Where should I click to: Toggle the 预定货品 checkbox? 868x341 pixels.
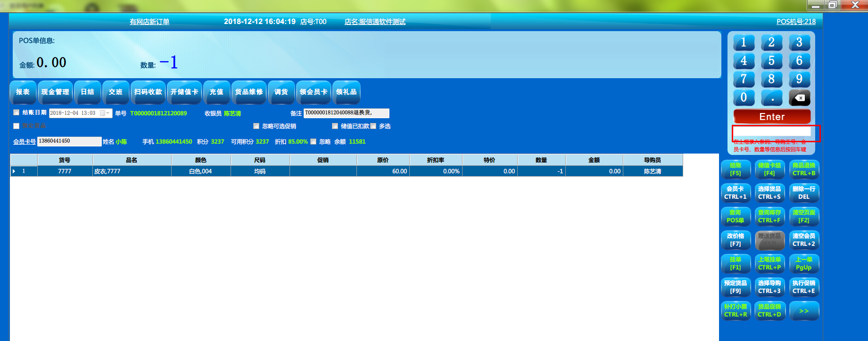[x=17, y=126]
